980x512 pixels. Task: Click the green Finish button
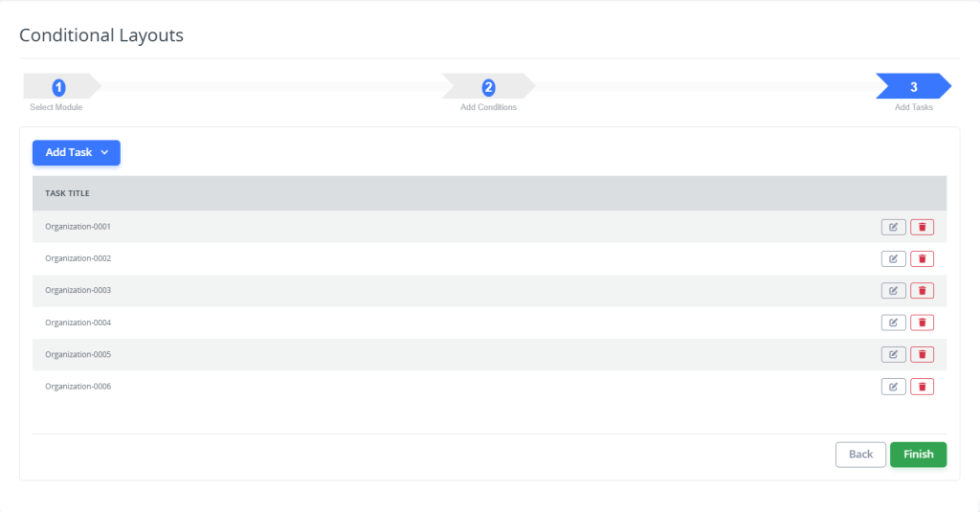tap(918, 455)
